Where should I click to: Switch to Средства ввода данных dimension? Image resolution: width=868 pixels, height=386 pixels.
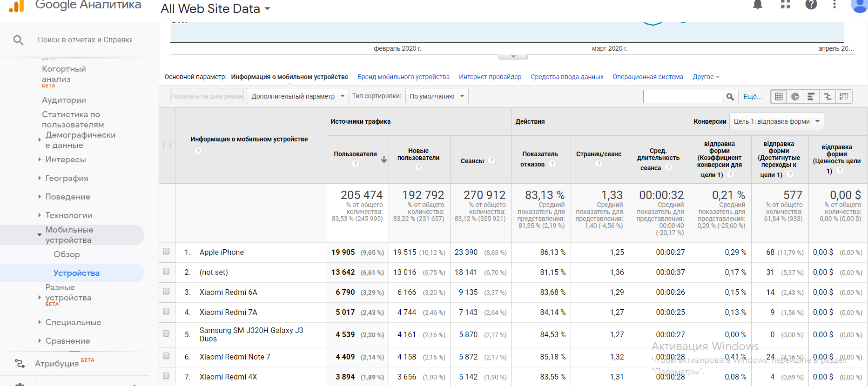[567, 77]
